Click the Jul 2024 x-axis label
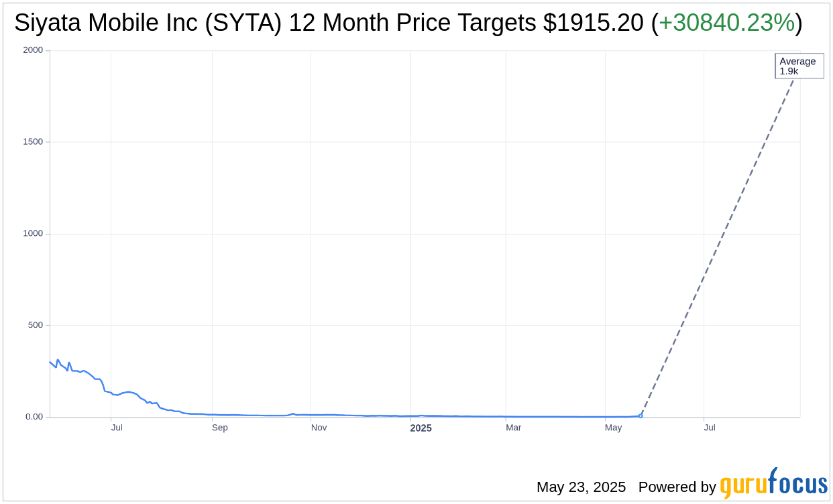Viewport: 833px width, 504px height. click(117, 428)
